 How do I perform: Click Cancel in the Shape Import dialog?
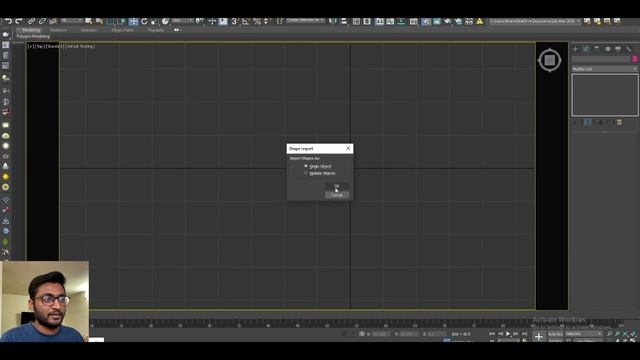pyautogui.click(x=336, y=195)
